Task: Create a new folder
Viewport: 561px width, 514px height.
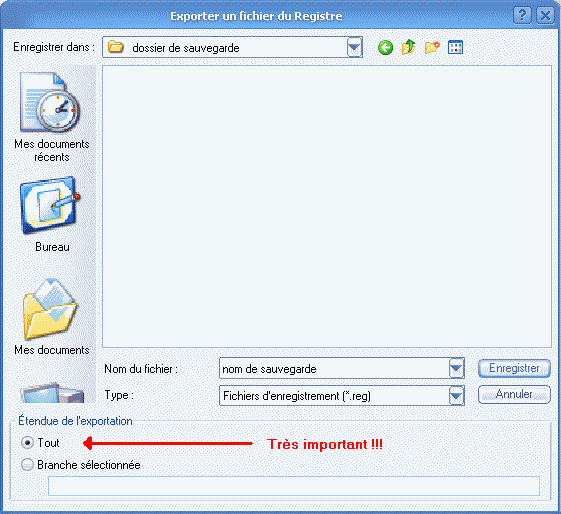Action: 432,47
